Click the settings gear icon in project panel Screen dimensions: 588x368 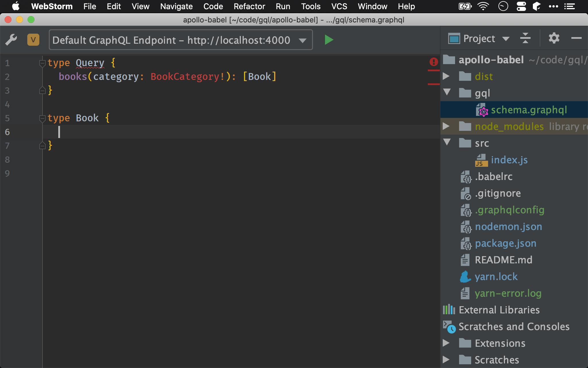554,39
